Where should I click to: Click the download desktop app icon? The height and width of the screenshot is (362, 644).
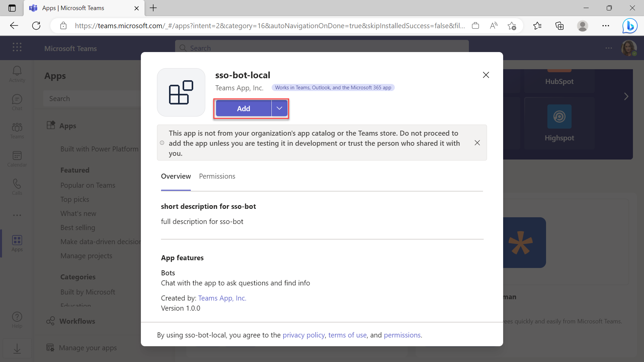click(17, 349)
